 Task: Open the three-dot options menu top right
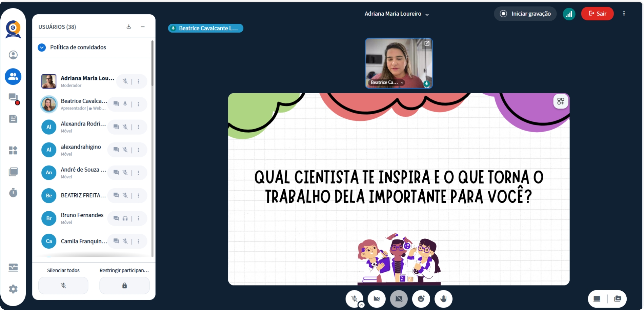click(624, 14)
